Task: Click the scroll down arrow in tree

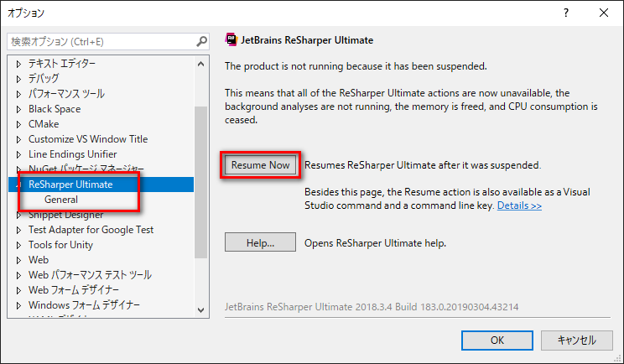Action: pyautogui.click(x=201, y=309)
